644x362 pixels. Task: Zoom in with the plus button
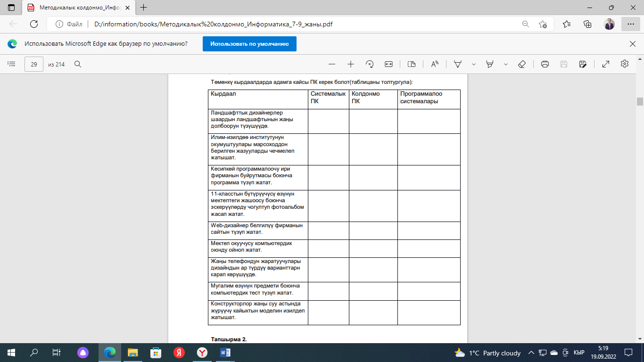click(x=351, y=64)
